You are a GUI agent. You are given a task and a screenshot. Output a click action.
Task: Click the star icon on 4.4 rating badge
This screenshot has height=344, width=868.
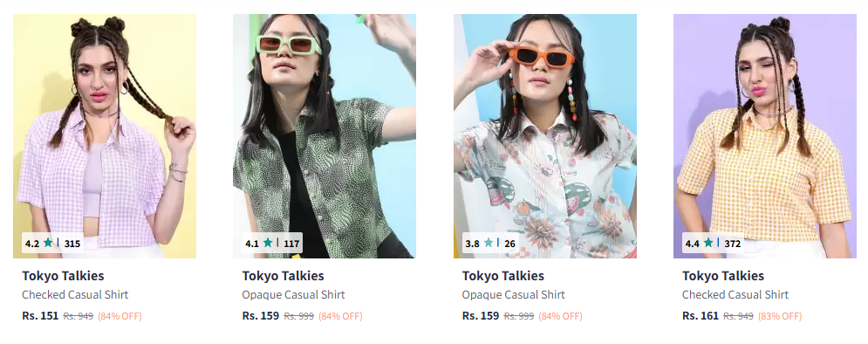click(708, 243)
